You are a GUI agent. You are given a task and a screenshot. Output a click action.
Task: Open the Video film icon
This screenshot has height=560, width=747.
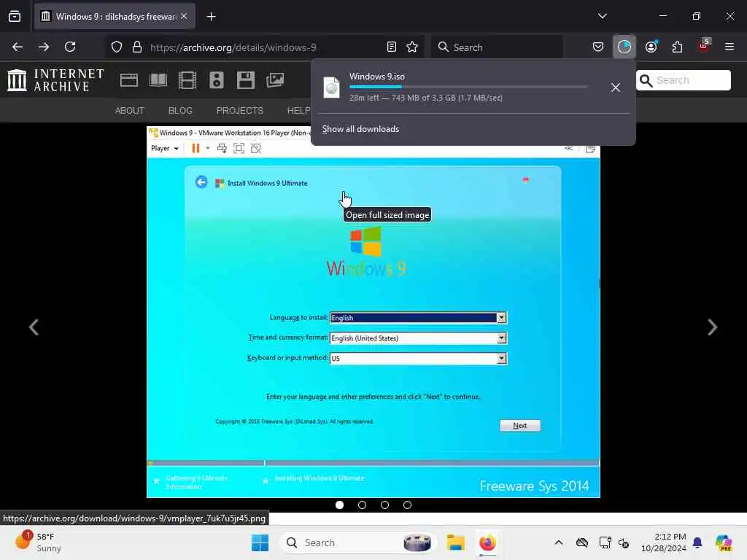(187, 80)
